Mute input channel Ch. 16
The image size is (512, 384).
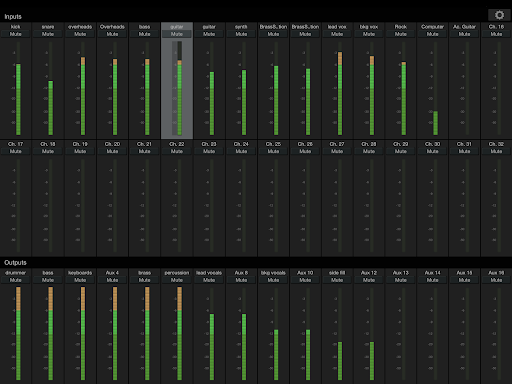[496, 34]
